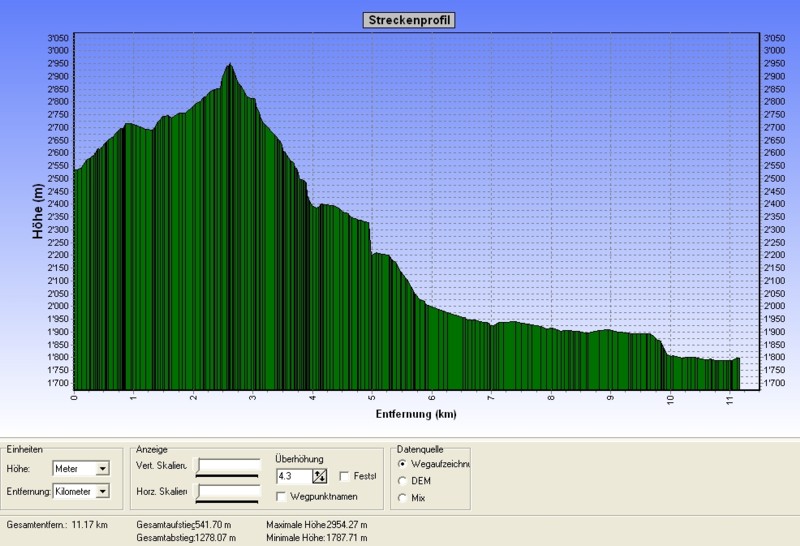Click the Minimale Höhe readout
Viewport: 800px width, 546px height.
317,537
